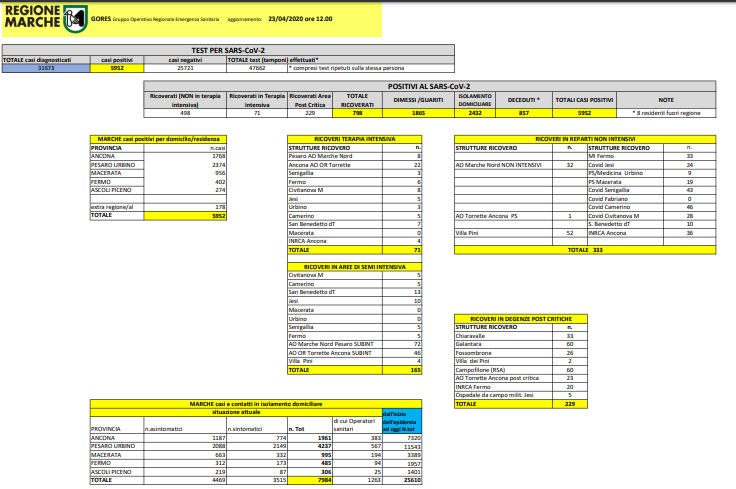Select the Chiaravalle row
Image resolution: width=736 pixels, height=489 pixels.
coord(521,336)
